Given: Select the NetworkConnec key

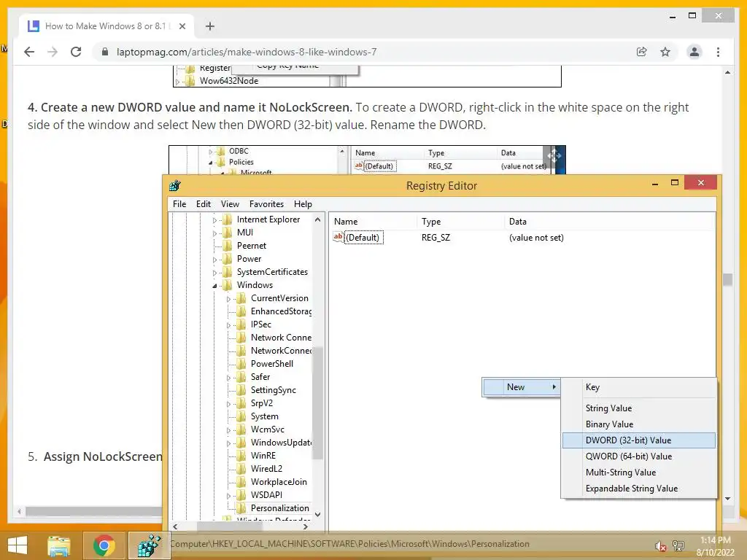Looking at the screenshot, I should pyautogui.click(x=281, y=351).
